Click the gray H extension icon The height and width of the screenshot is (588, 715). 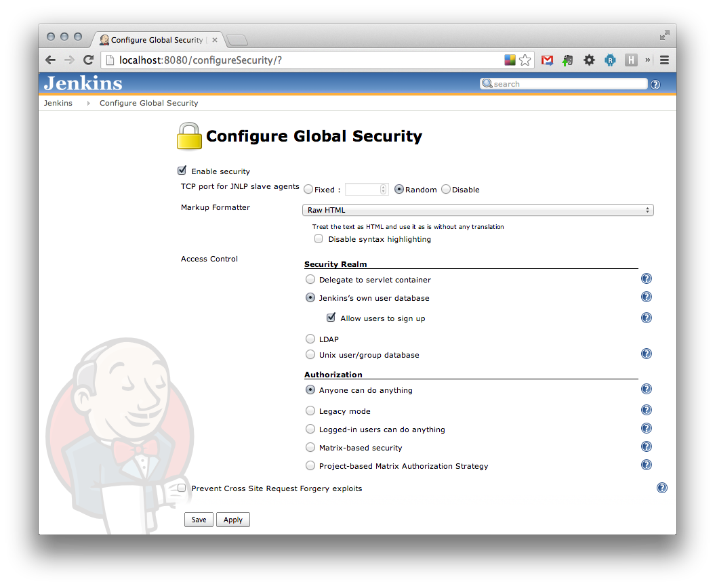pos(631,60)
